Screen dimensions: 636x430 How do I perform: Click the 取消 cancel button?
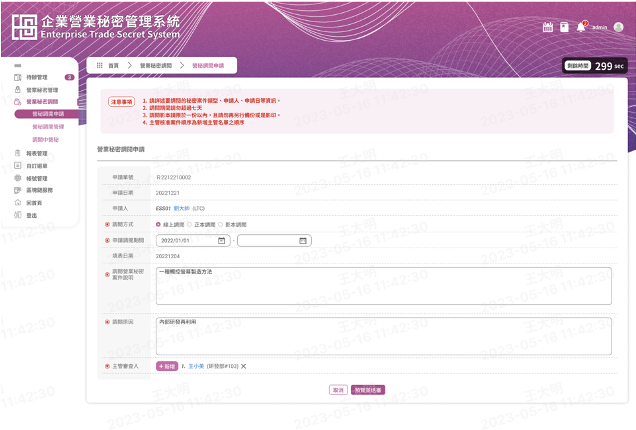click(338, 390)
